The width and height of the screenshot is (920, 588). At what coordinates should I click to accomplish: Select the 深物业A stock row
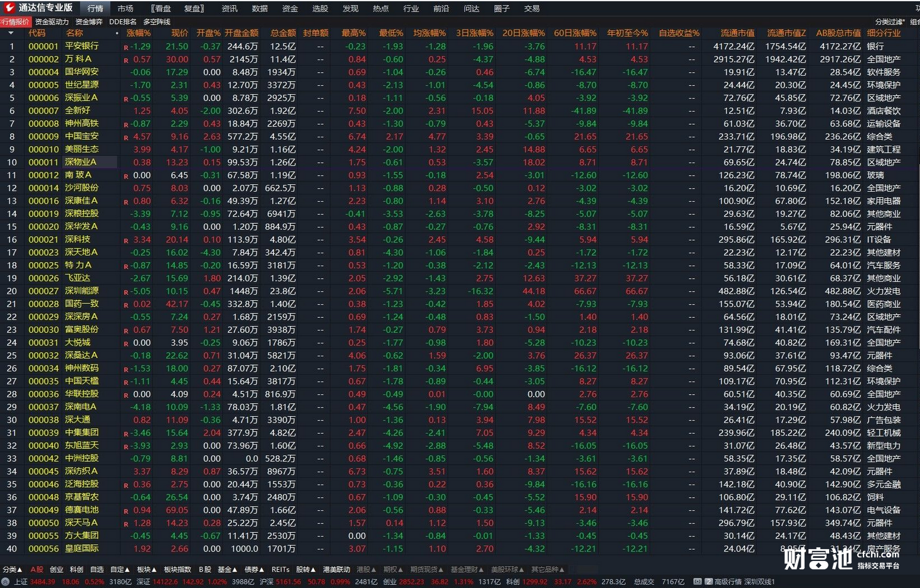click(x=460, y=162)
